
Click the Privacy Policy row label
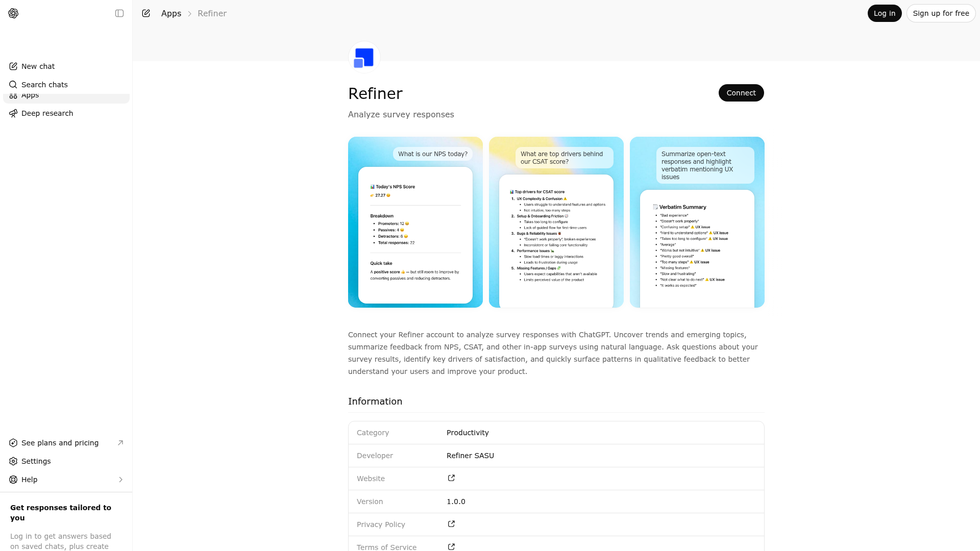click(381, 524)
